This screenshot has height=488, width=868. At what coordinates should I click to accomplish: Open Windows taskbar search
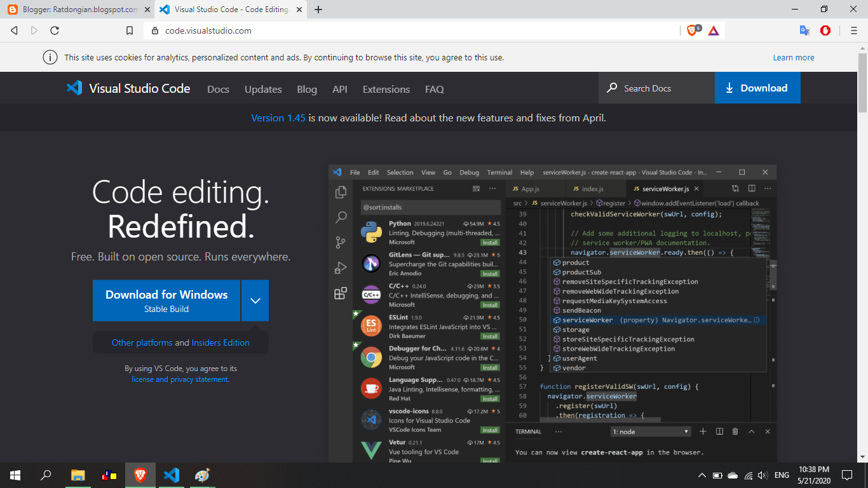(46, 475)
